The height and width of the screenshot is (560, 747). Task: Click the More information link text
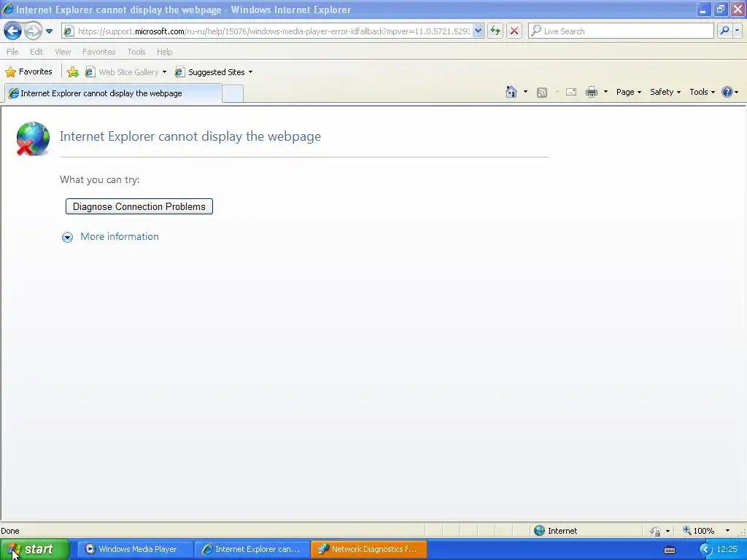(x=120, y=237)
